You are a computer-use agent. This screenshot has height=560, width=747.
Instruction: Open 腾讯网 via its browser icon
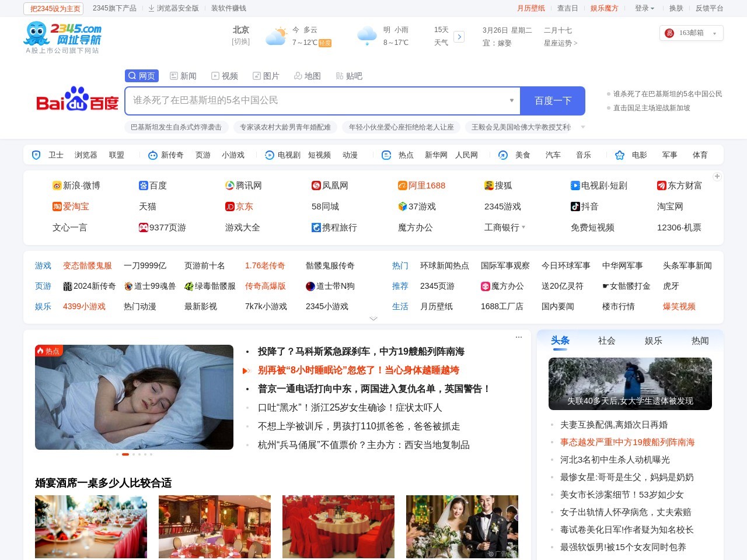[x=230, y=185]
